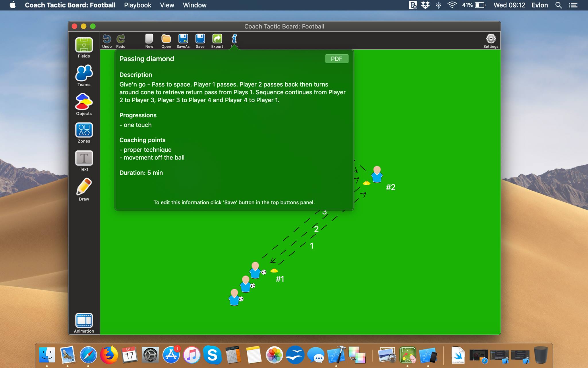588x368 pixels.
Task: Click the Open folder toolbar icon
Action: tap(166, 41)
